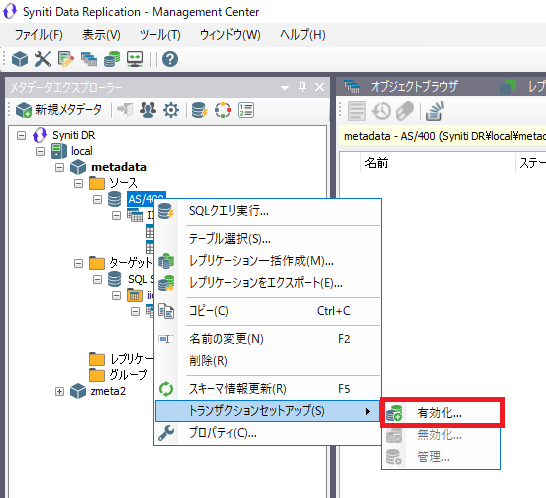The image size is (546, 498).
Task: Click the metadata cube icon in main toolbar
Action: 20,59
